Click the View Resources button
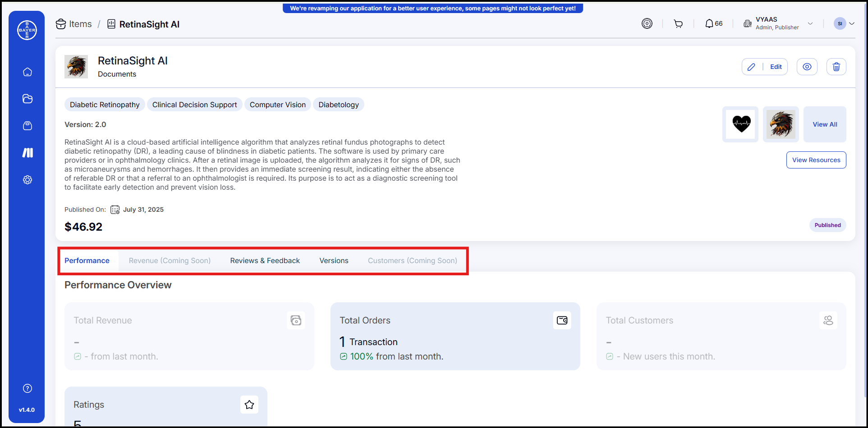Image resolution: width=868 pixels, height=428 pixels. point(816,160)
